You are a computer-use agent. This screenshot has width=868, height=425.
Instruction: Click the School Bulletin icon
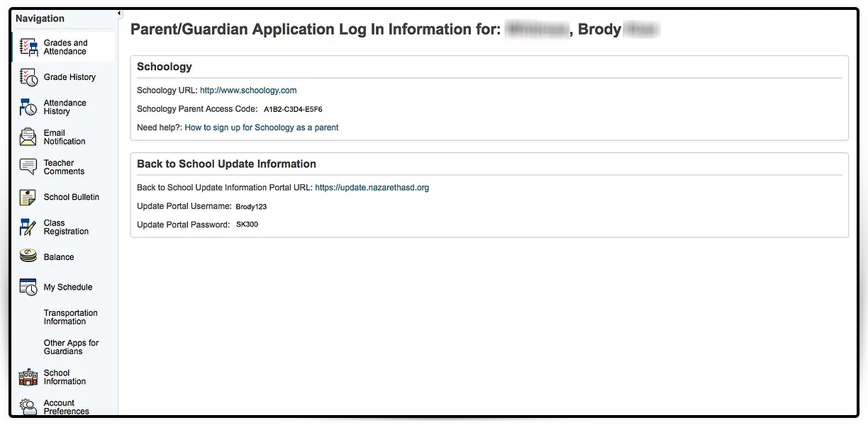click(x=28, y=197)
